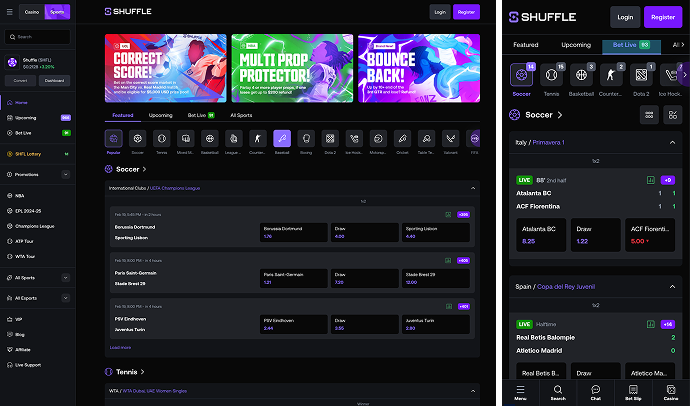Expand the All Esports sidebar section

(66, 298)
